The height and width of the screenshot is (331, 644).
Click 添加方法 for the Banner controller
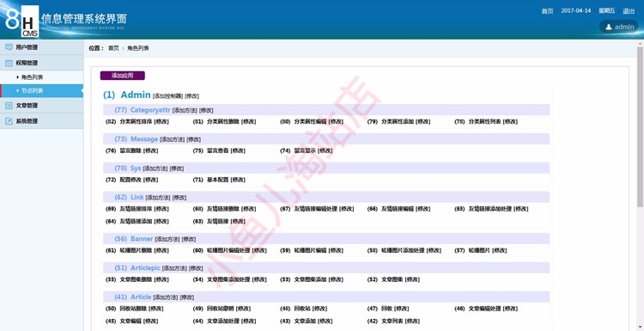coord(167,239)
